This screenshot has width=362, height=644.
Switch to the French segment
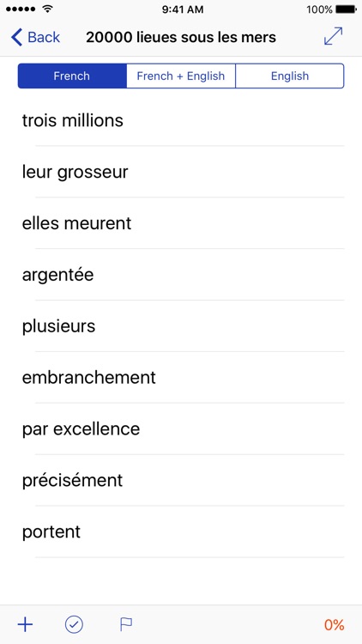click(72, 76)
